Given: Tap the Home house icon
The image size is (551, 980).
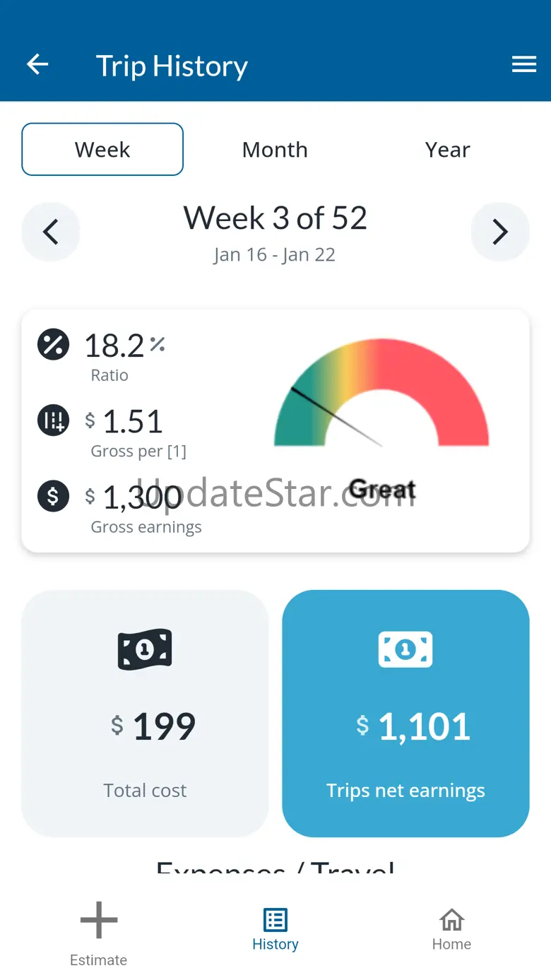Looking at the screenshot, I should 452,920.
